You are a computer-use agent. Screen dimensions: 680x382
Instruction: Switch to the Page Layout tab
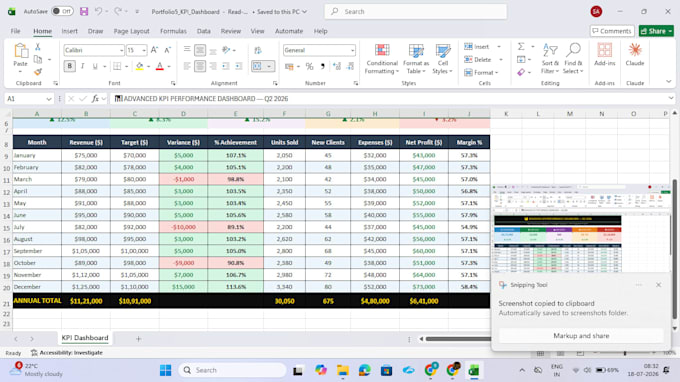(131, 31)
